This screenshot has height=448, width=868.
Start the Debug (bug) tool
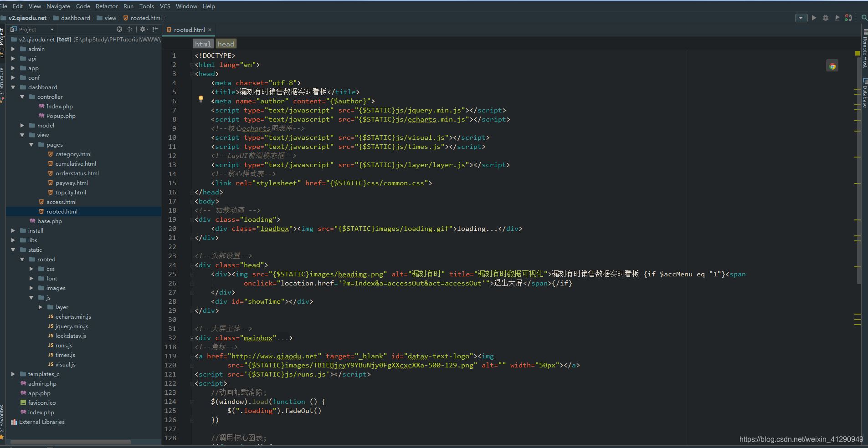pos(825,18)
